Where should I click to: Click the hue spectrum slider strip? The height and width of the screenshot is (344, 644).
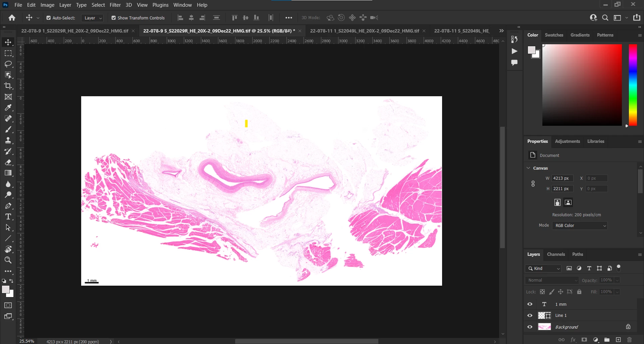coord(633,85)
